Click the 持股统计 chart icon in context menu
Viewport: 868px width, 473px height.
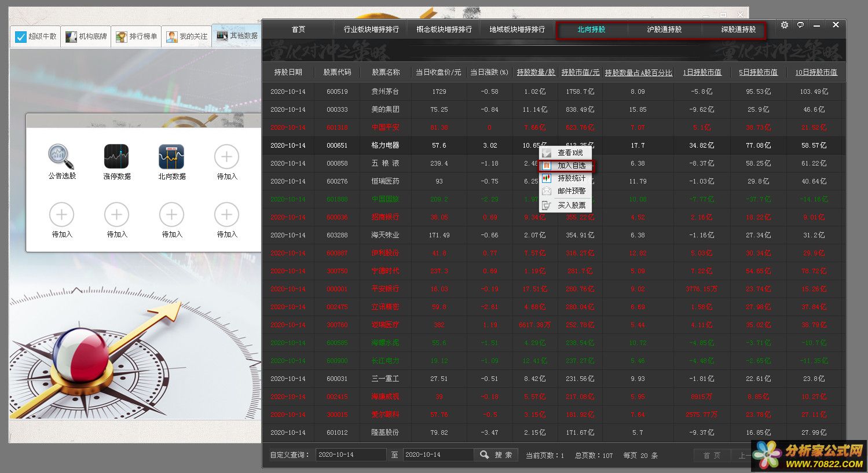pyautogui.click(x=547, y=178)
